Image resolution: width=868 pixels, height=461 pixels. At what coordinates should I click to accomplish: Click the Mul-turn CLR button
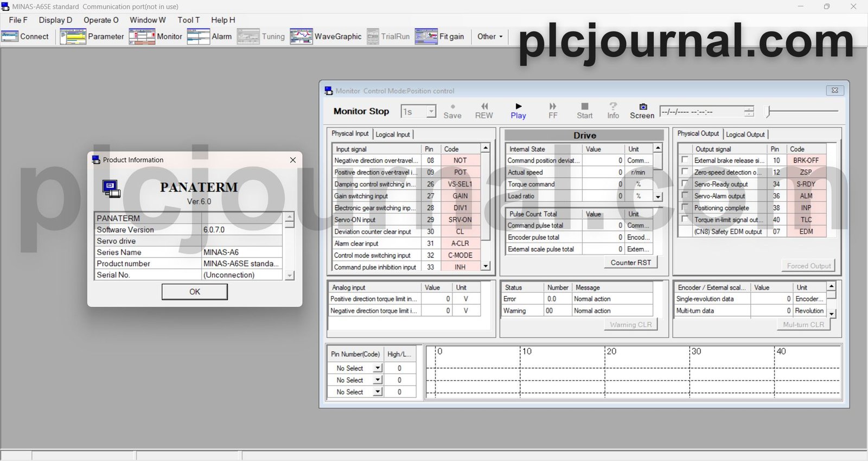[803, 325]
